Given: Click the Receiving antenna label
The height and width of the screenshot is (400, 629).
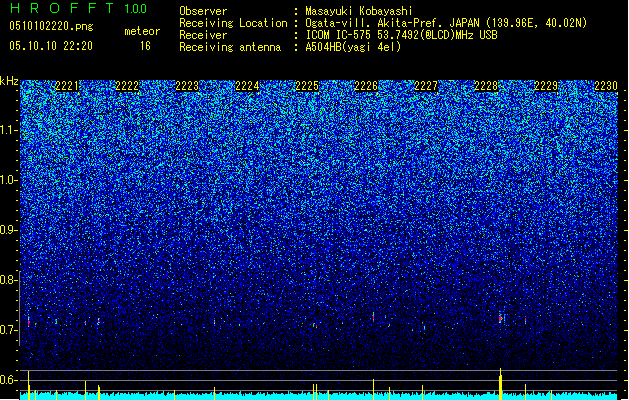Looking at the screenshot, I should pos(230,47).
